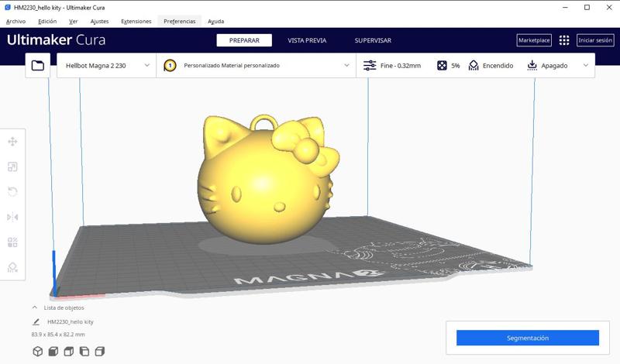Open file folder icon
Viewport: 620px width, 364px height.
[37, 65]
